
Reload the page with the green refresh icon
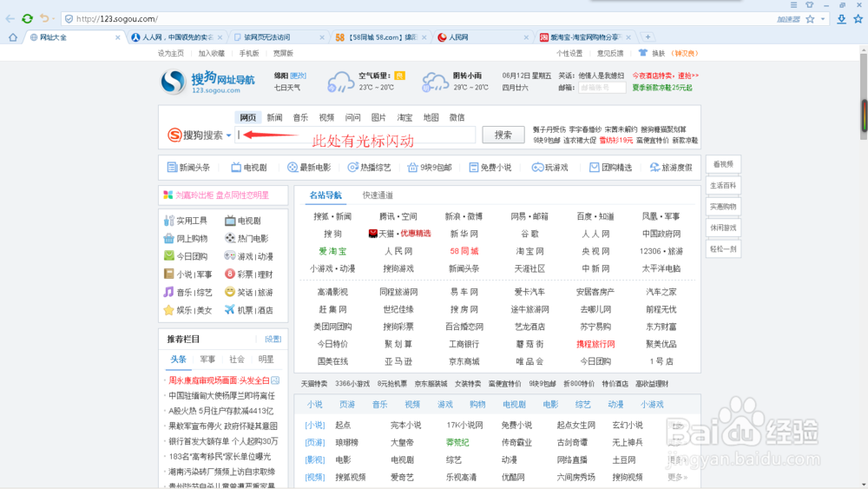[27, 19]
